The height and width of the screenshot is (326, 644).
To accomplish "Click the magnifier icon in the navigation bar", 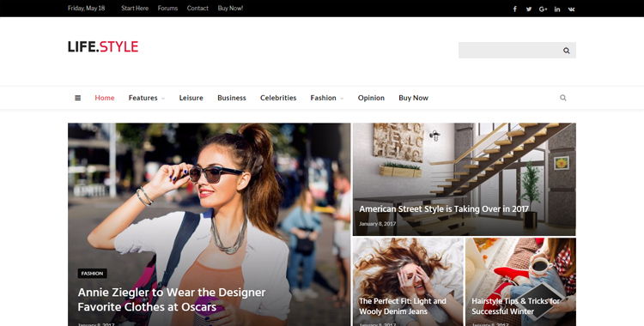I will pyautogui.click(x=563, y=98).
